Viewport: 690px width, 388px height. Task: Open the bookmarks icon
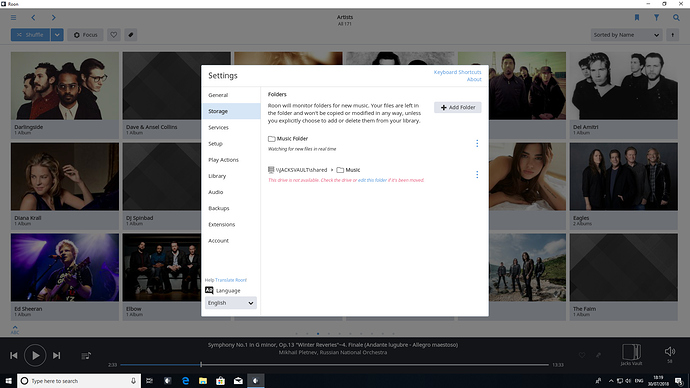(637, 18)
